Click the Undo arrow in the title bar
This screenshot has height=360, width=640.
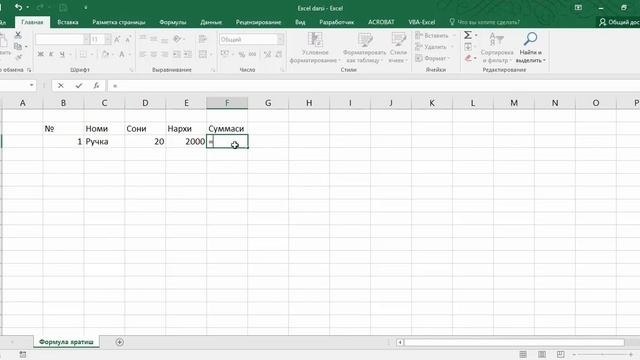(x=18, y=7)
